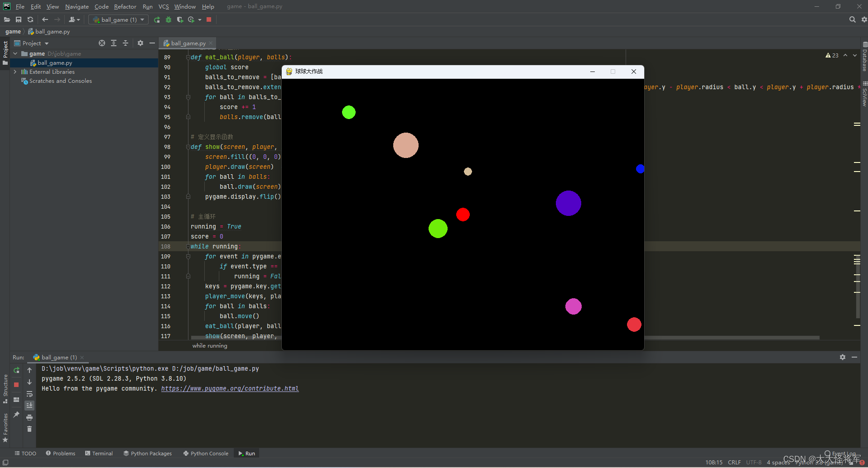Select ball_game.py in the project tree
This screenshot has width=868, height=468.
[x=54, y=63]
